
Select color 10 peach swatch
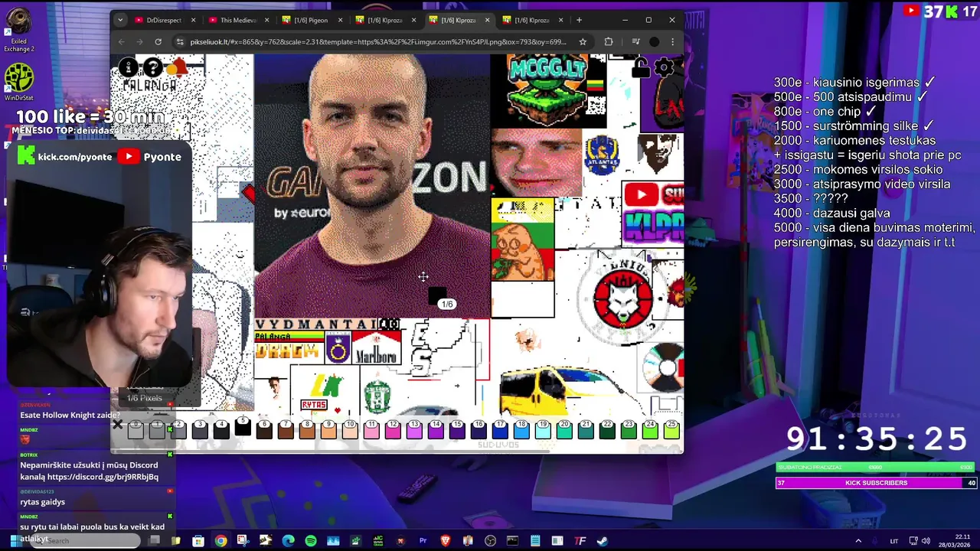coord(350,429)
